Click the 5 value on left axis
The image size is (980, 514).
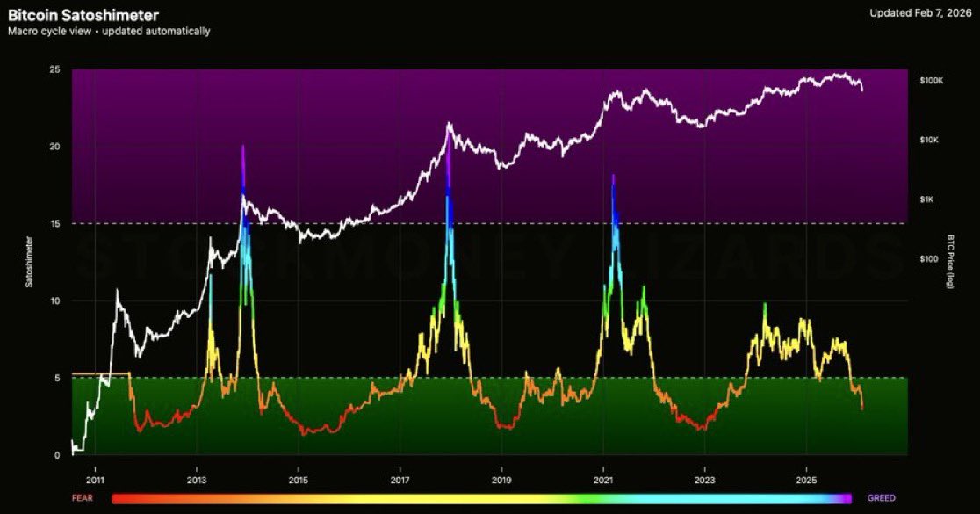coord(57,379)
